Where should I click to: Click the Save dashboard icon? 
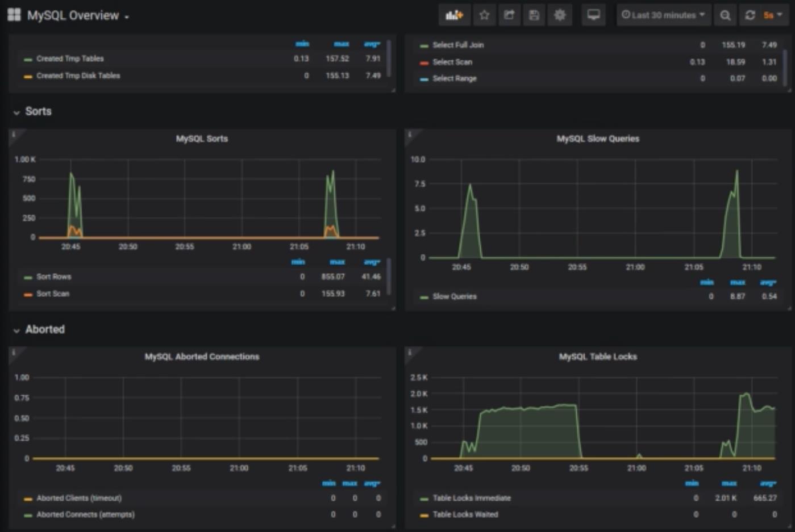coord(534,15)
